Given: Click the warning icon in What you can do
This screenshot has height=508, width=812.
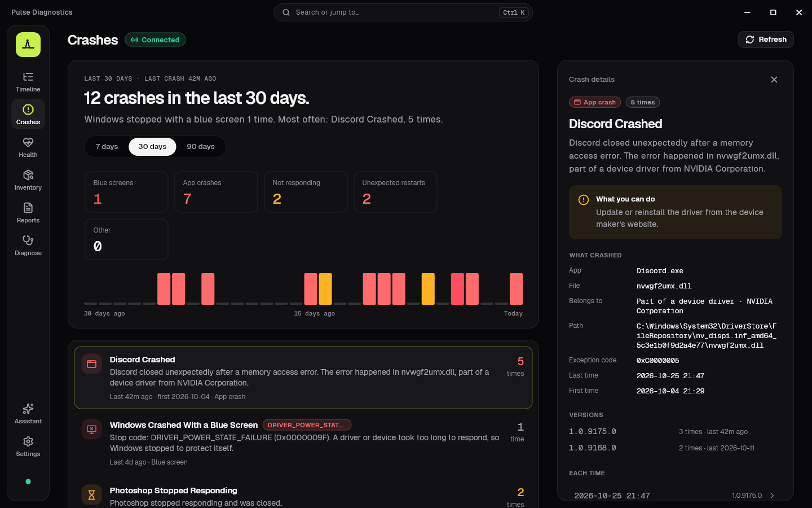Looking at the screenshot, I should 584,200.
